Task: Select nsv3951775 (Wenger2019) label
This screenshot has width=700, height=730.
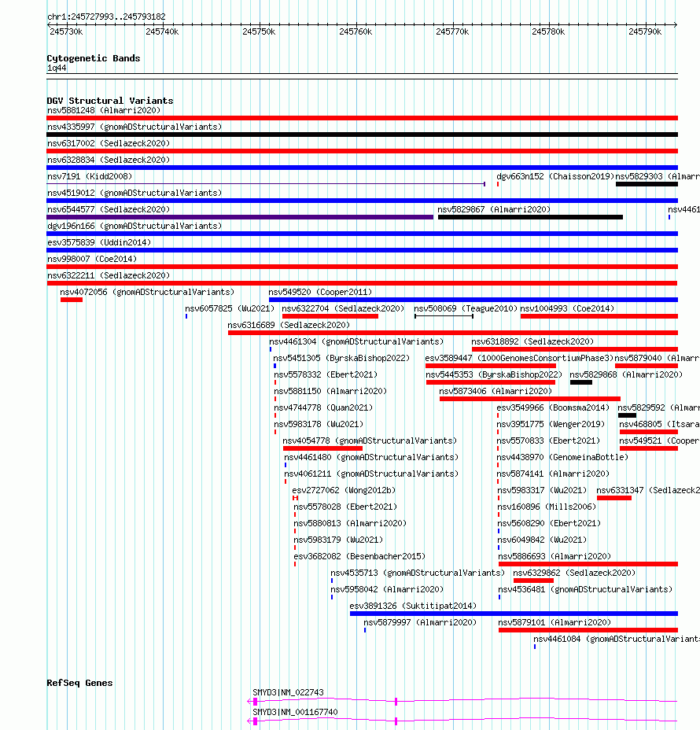Action: tap(551, 424)
